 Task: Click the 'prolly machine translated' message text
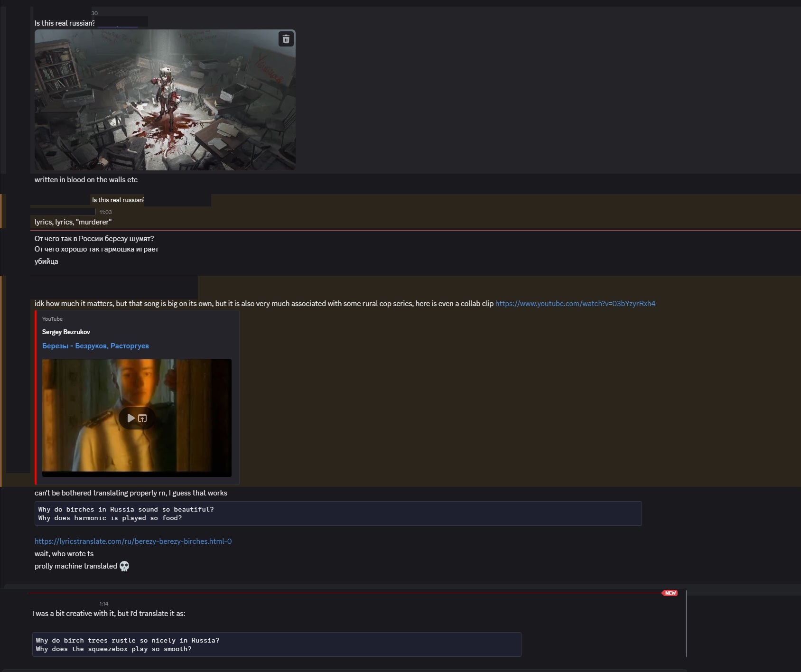76,566
